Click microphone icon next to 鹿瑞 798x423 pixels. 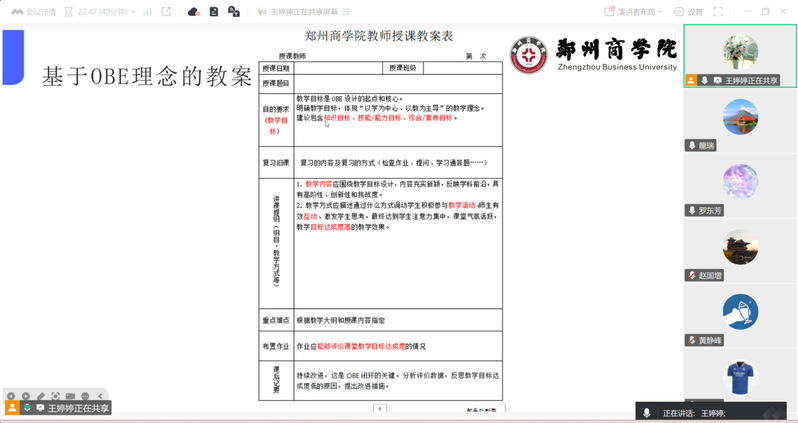point(691,145)
